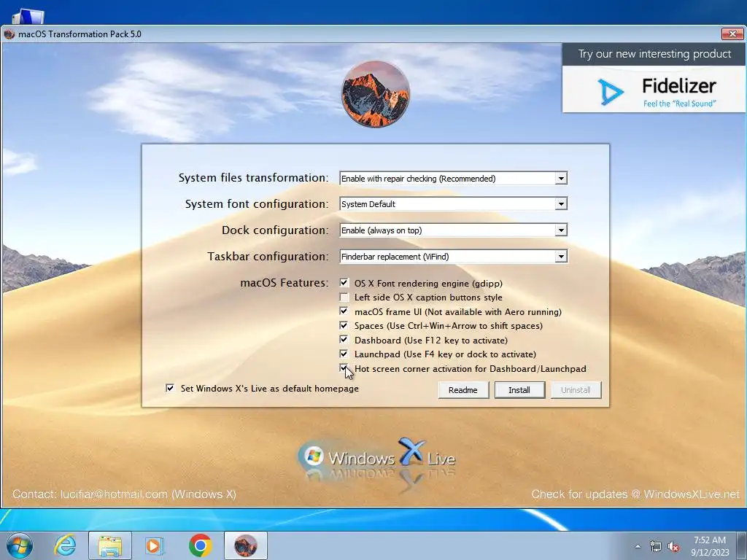Toggle the Spaces feature checkbox
Image resolution: width=747 pixels, height=560 pixels.
tap(344, 326)
